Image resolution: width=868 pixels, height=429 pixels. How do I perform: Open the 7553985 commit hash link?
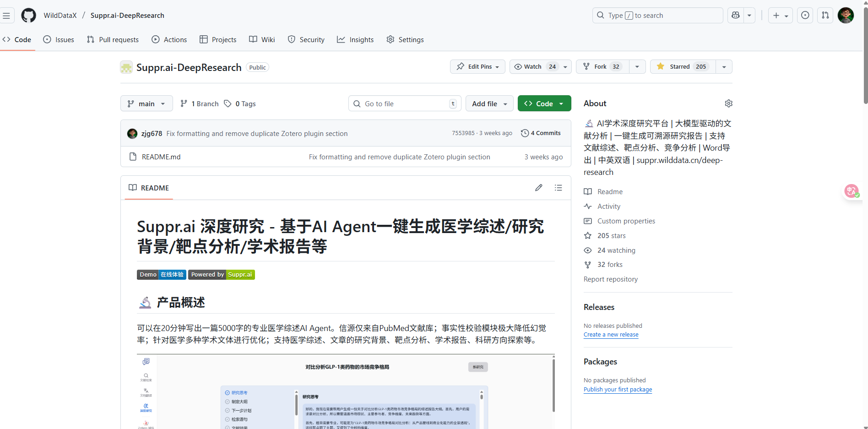[463, 133]
